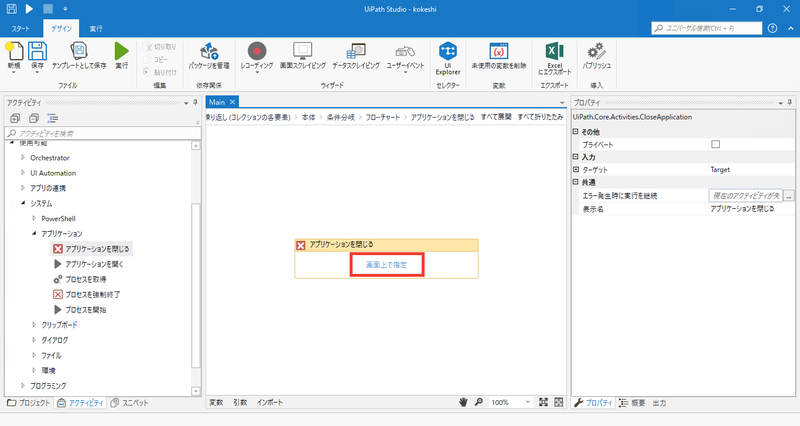
Task: Expand the Orchestrator tree node
Action: 23,158
